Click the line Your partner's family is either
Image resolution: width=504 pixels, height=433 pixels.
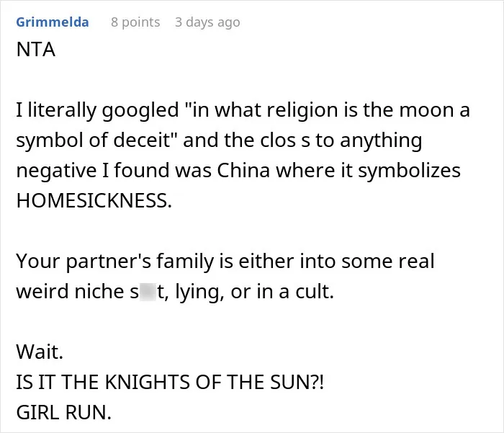click(x=225, y=262)
